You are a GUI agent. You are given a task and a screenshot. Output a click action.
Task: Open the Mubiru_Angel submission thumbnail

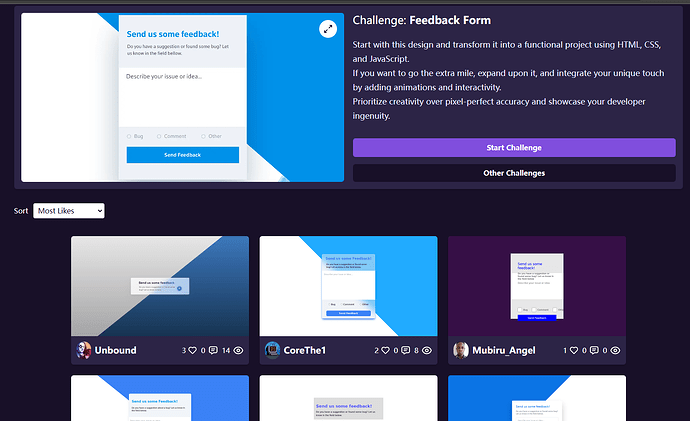(x=537, y=286)
